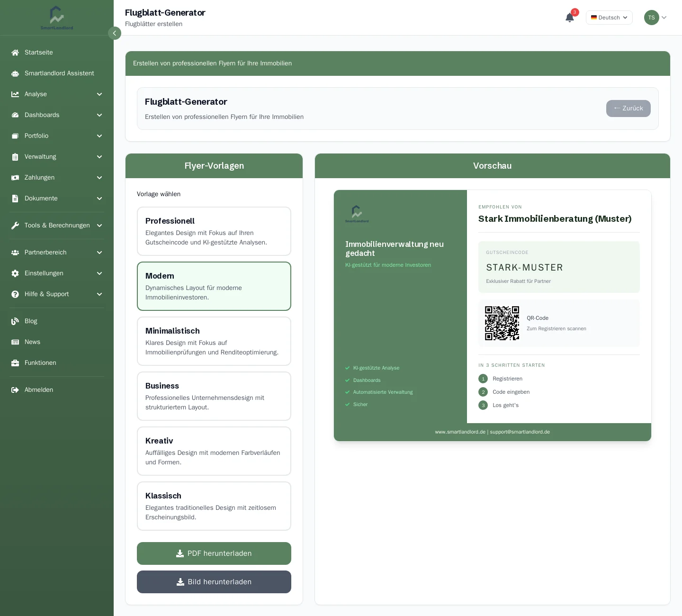The width and height of the screenshot is (682, 616).
Task: Click the Dokumente file icon
Action: [x=15, y=199]
